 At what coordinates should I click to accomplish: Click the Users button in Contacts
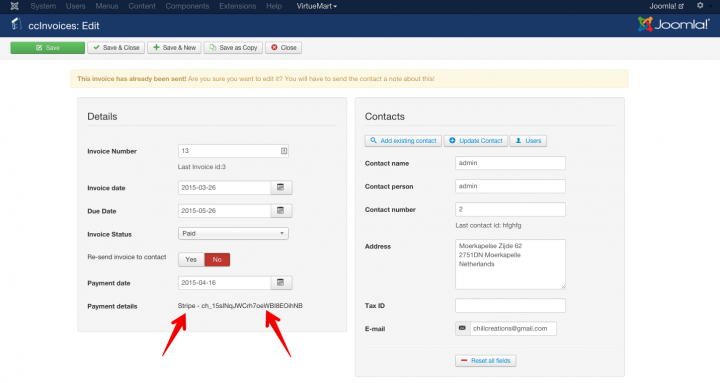coord(528,141)
